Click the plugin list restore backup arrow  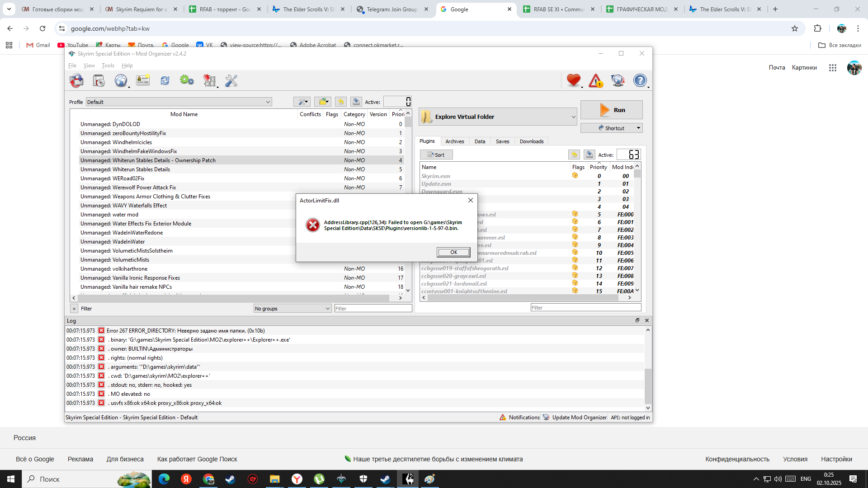574,155
